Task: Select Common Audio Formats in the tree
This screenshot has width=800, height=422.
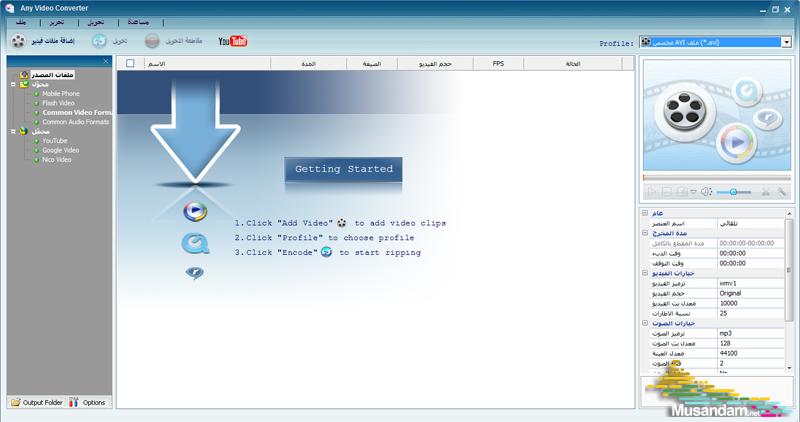Action: [x=76, y=122]
